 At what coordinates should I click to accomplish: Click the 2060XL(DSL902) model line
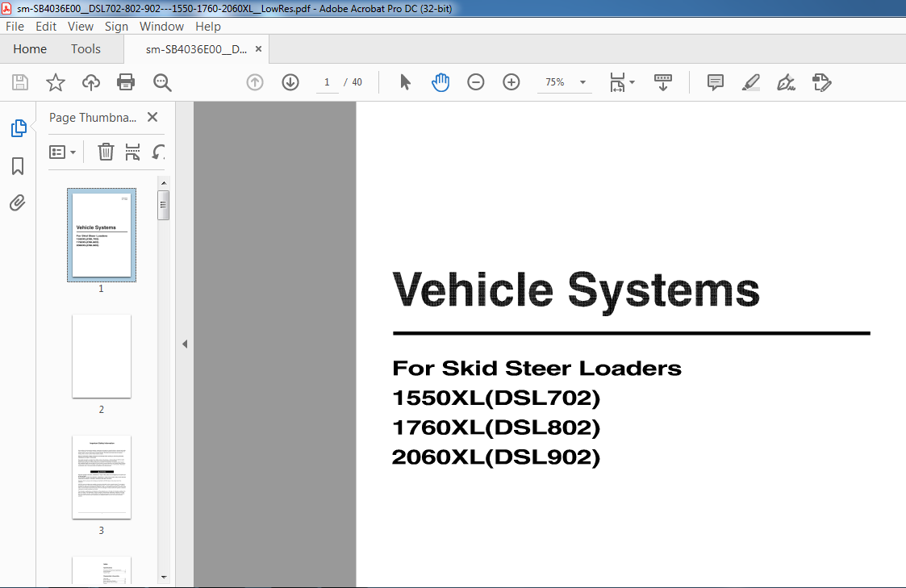point(496,457)
